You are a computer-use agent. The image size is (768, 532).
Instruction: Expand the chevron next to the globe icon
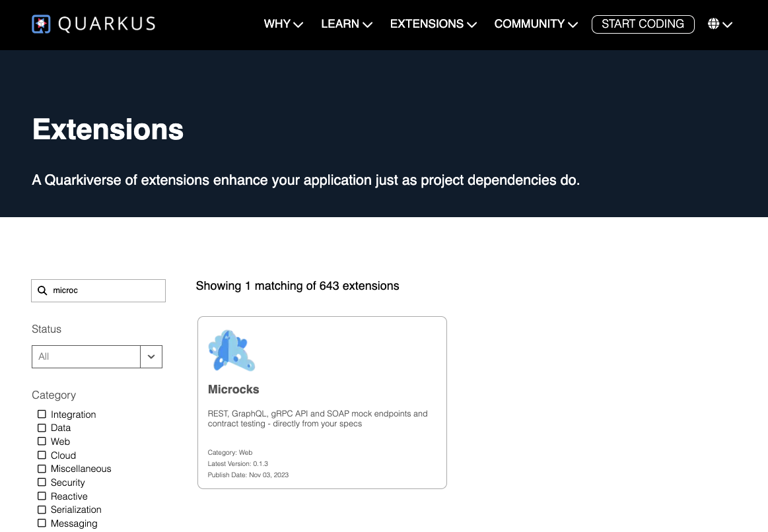(x=727, y=24)
